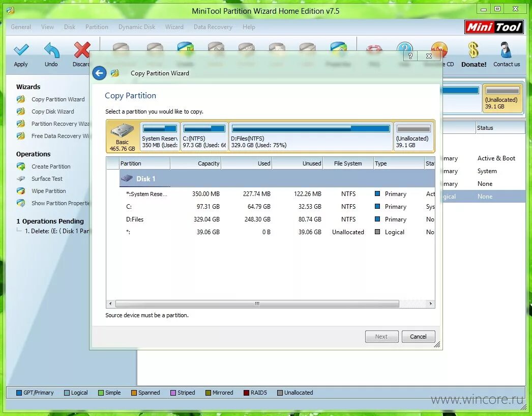The width and height of the screenshot is (532, 416).
Task: Click the Create Partition sidebar icon
Action: [21, 167]
